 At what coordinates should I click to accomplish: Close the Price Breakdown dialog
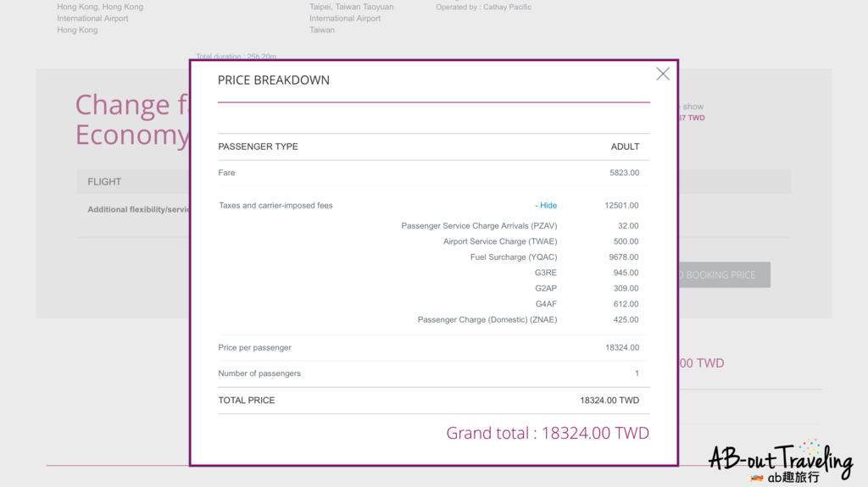[663, 74]
